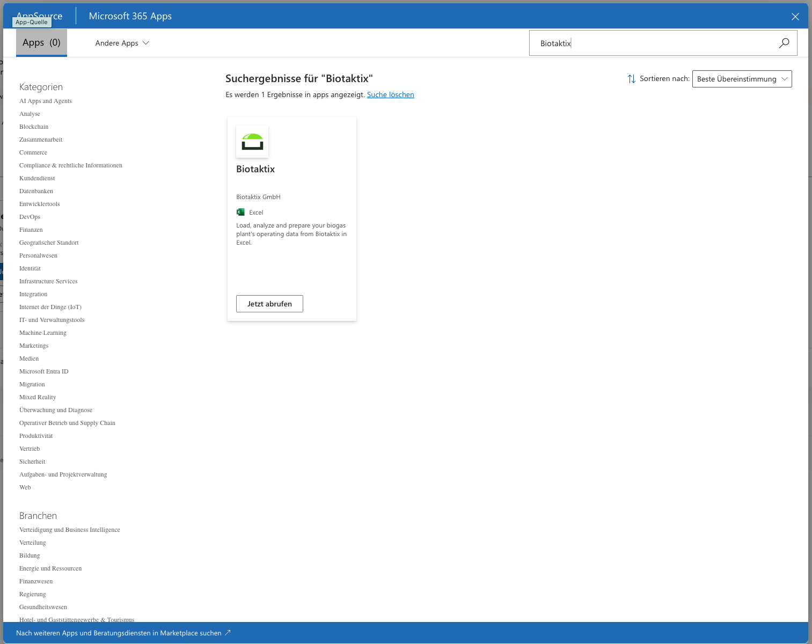Click the external link arrow in footer
812x644 pixels.
[228, 633]
